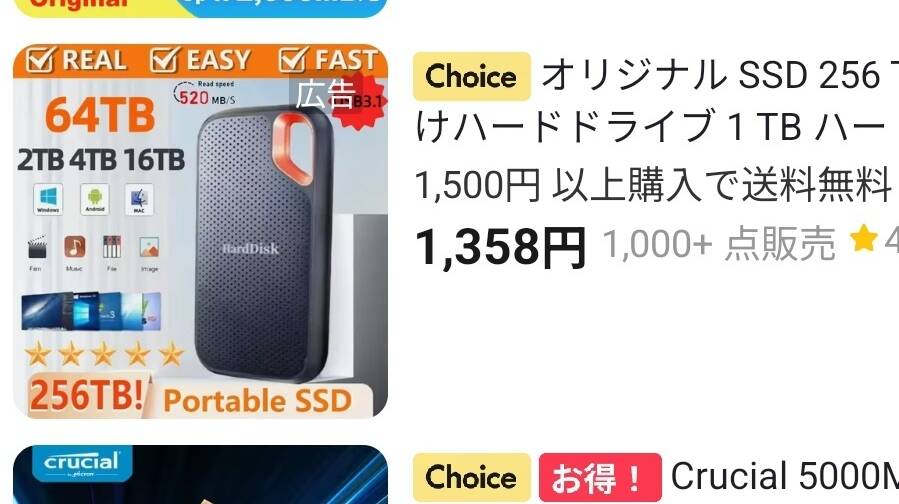This screenshot has width=899, height=504.
Task: Open the Crucial product thumbnail
Action: pos(200,475)
